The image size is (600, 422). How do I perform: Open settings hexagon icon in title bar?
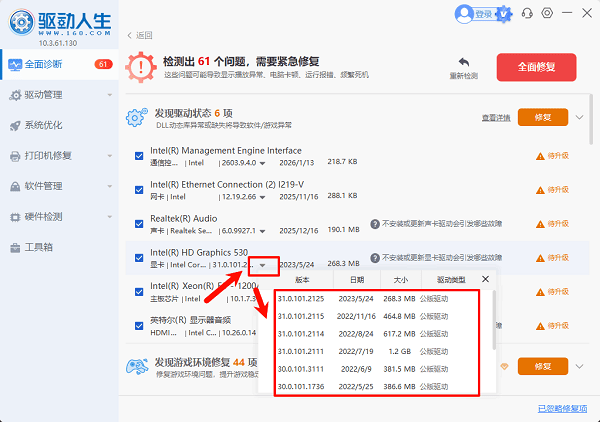(547, 13)
